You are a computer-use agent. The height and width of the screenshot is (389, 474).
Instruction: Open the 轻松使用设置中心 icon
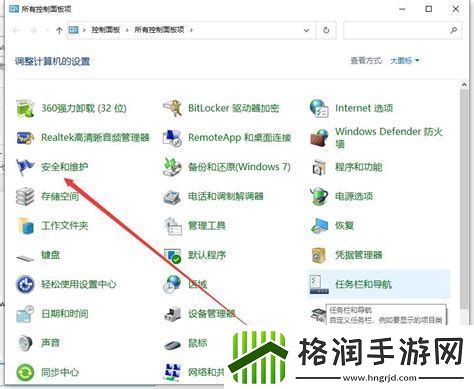25,284
